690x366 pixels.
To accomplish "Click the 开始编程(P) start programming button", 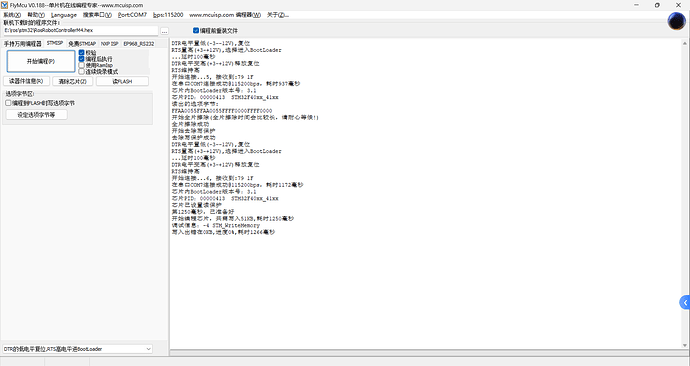I will click(x=41, y=61).
